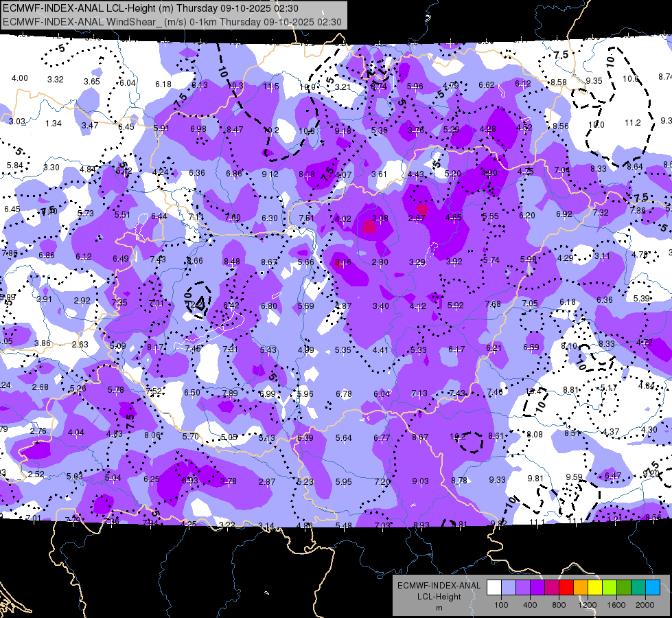Click the wind shear value 1.34
The image size is (672, 618).
(54, 124)
